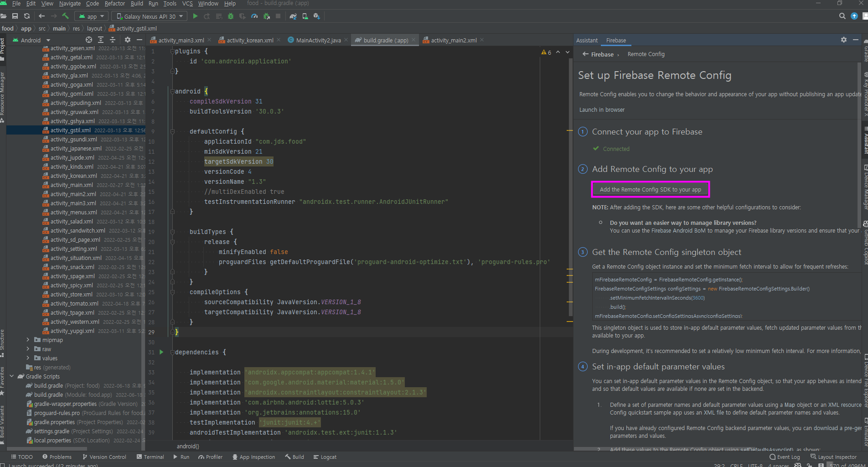The height and width of the screenshot is (467, 868).
Task: Open the Tools menu
Action: 170,4
